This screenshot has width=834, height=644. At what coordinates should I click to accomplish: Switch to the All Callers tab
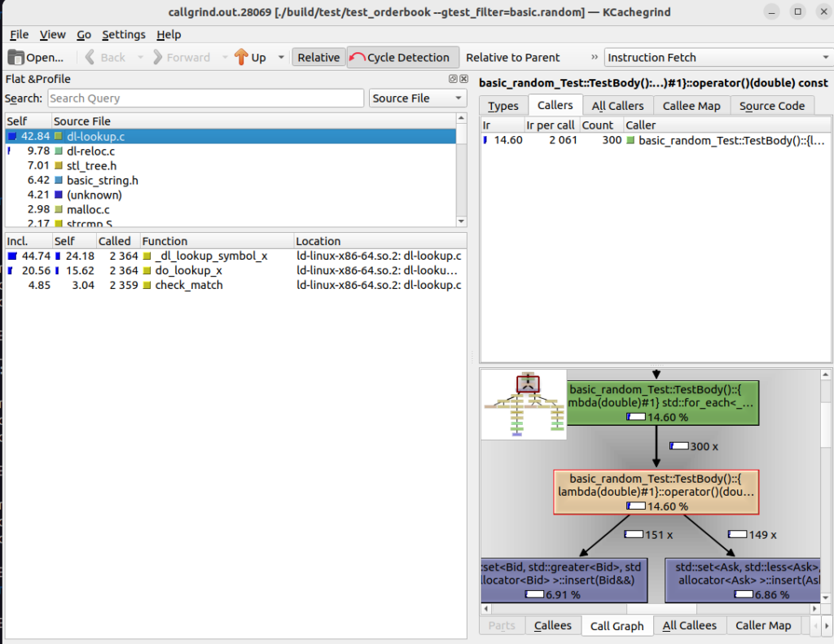click(x=617, y=106)
